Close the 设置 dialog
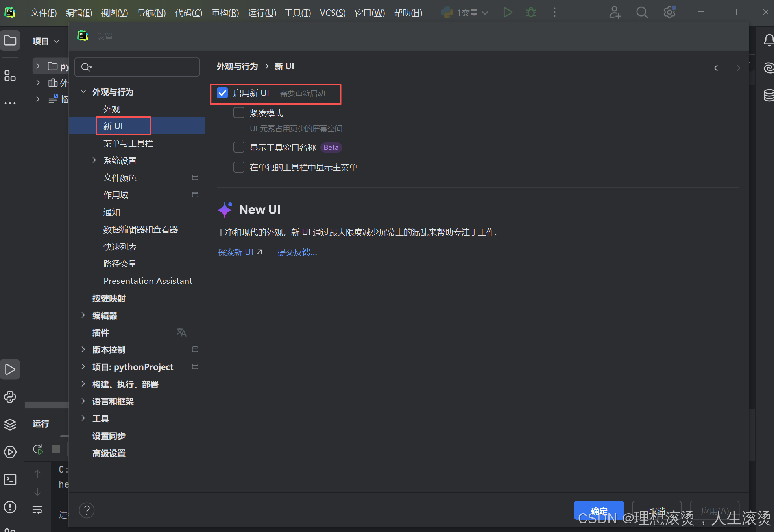The height and width of the screenshot is (532, 774). tap(737, 36)
